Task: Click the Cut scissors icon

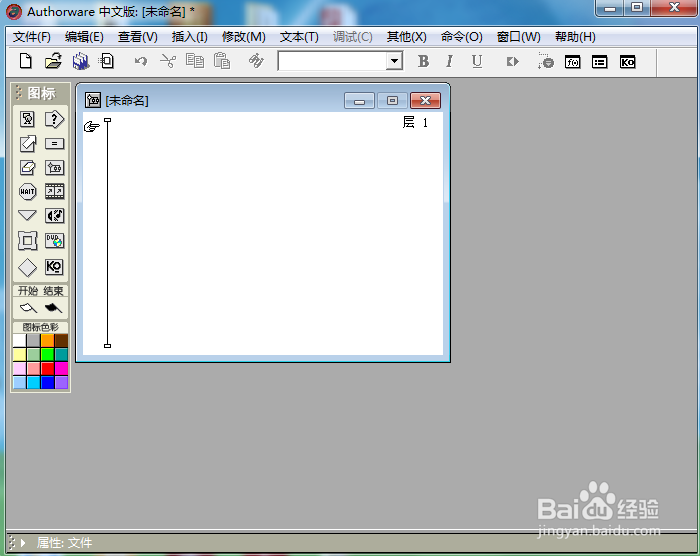Action: (168, 61)
